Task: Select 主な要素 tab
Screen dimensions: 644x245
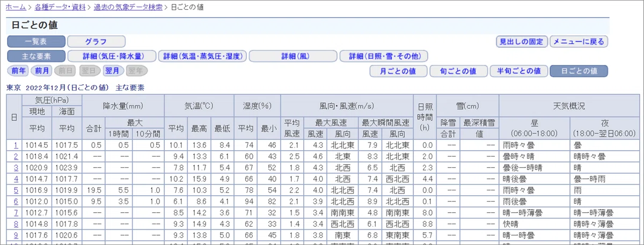Action: point(36,56)
